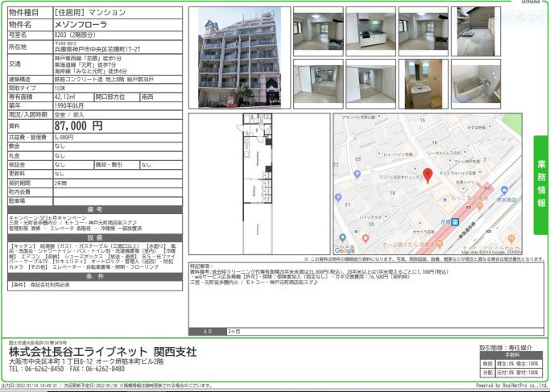Click the management fee 5,000円

tap(64, 138)
